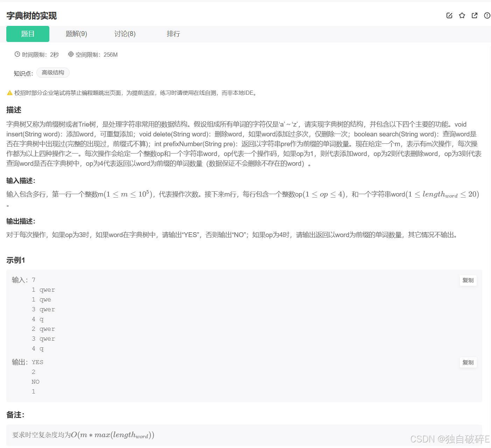Screen dimensions: 491x448
Task: Click the warning triangle icon before the notice text
Action: (9, 92)
